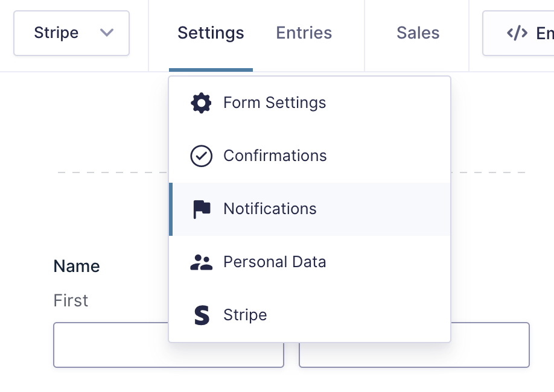This screenshot has height=392, width=554.
Task: Open the Stripe form selector dropdown
Action: 71,33
